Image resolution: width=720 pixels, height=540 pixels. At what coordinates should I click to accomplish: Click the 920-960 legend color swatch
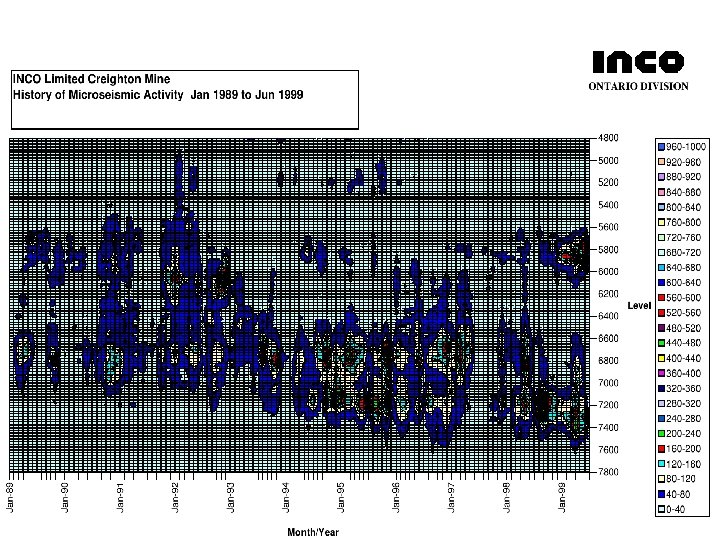[661, 162]
